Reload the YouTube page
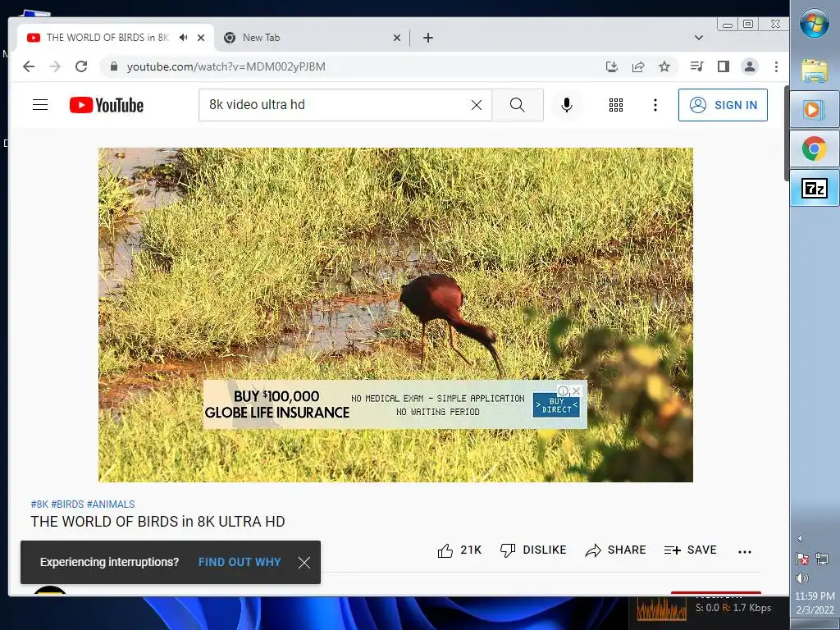The width and height of the screenshot is (840, 630). (81, 66)
